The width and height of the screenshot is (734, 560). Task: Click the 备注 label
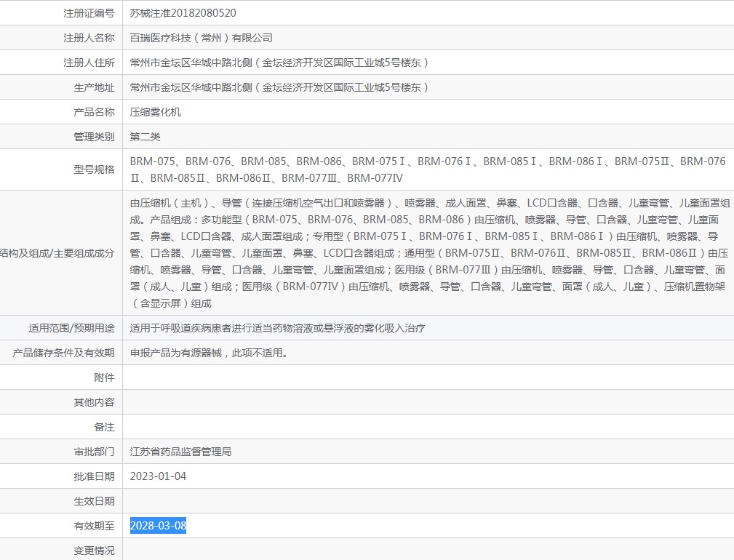click(104, 427)
